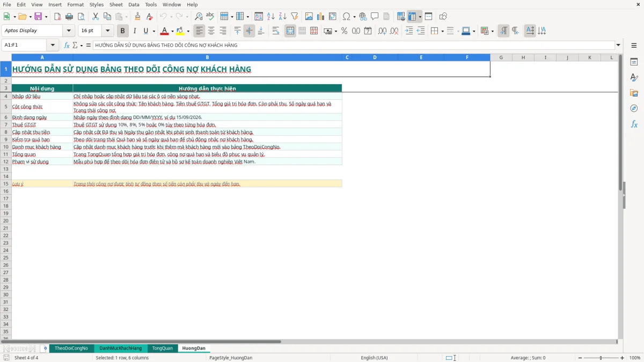Open the Function Wizard icon

pyautogui.click(x=67, y=45)
